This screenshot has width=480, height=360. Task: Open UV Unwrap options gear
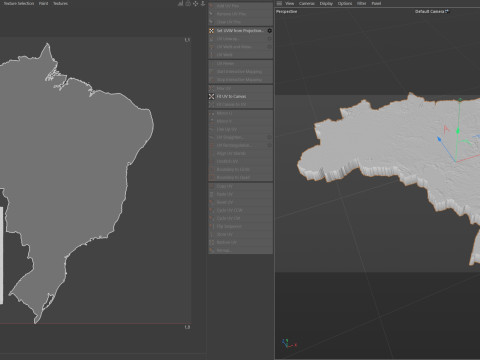click(x=269, y=39)
